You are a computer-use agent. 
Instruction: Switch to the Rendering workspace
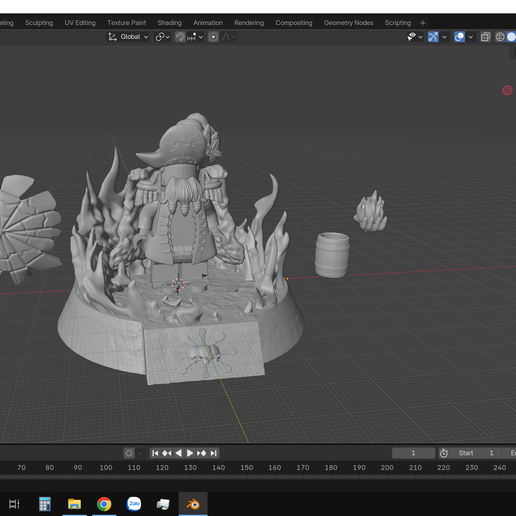coord(249,23)
